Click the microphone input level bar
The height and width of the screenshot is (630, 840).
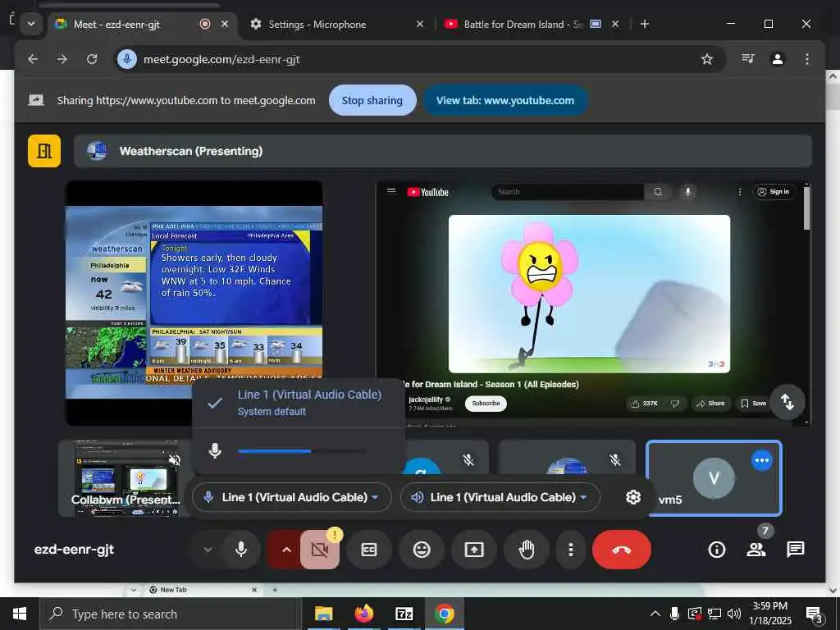pos(302,451)
